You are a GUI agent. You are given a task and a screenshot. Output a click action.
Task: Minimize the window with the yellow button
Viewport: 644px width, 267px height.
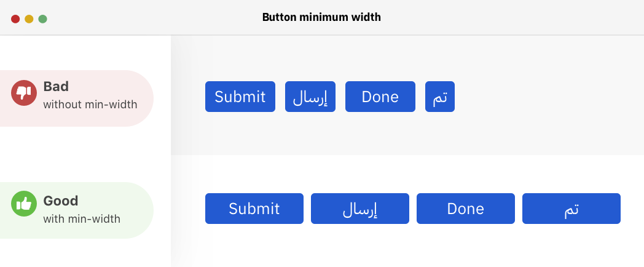pyautogui.click(x=29, y=19)
